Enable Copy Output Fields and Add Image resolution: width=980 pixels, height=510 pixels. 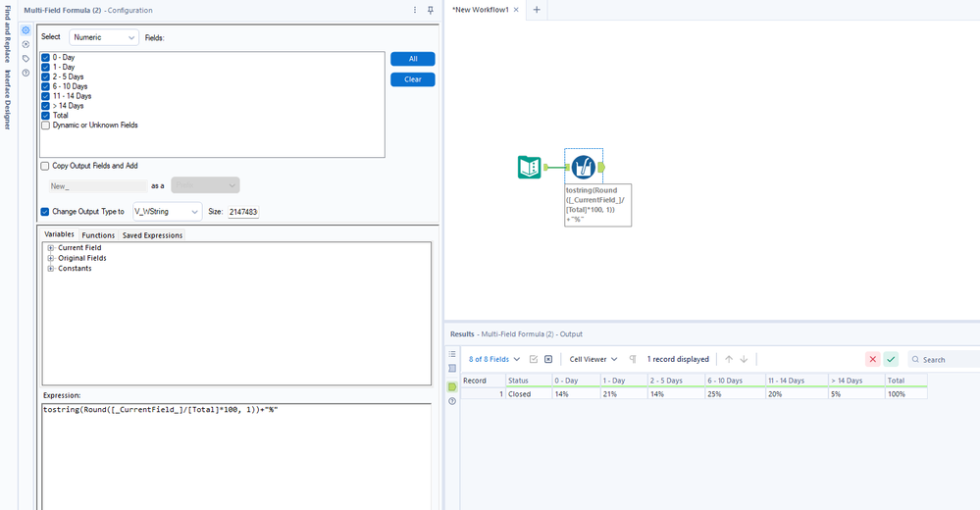click(x=45, y=167)
